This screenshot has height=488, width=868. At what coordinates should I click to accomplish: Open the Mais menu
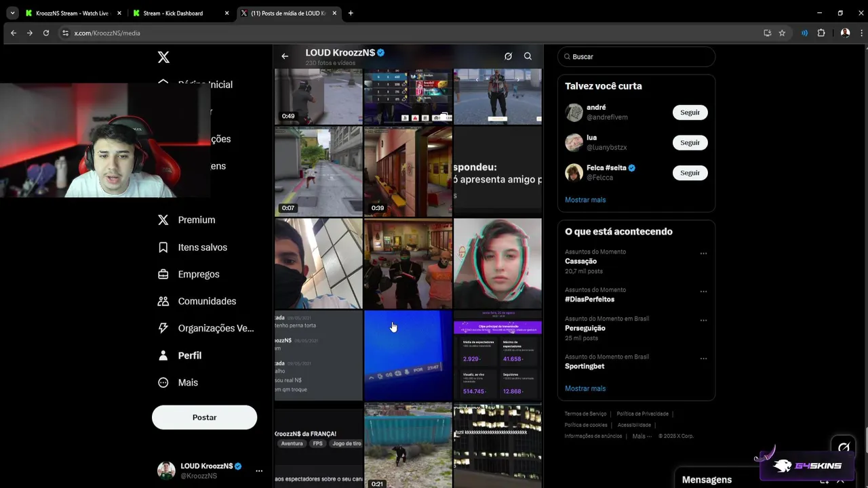pos(178,382)
